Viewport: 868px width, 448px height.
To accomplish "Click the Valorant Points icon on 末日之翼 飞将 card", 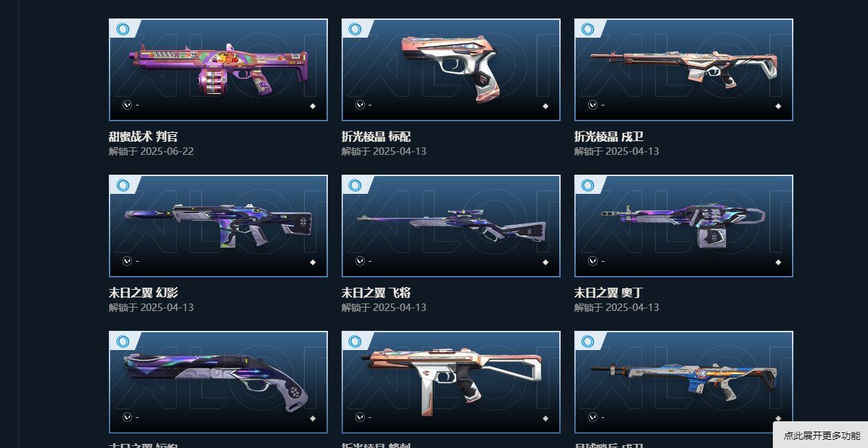I will click(x=360, y=261).
